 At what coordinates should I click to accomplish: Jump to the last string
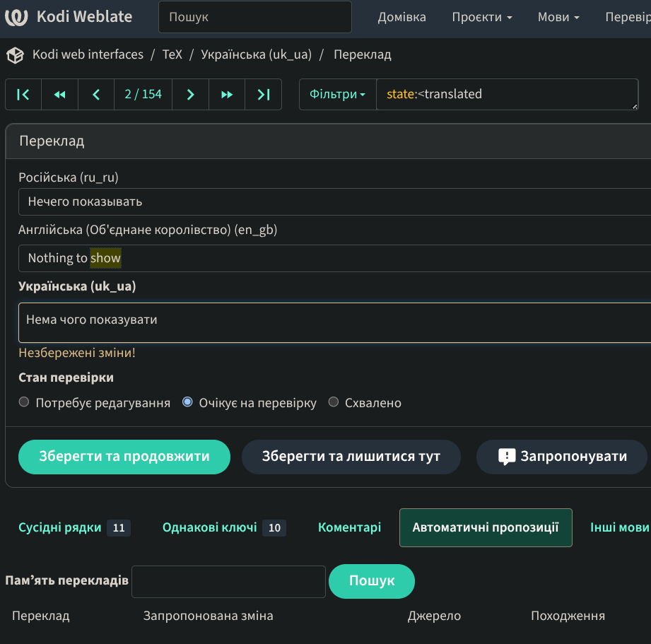[x=264, y=95]
